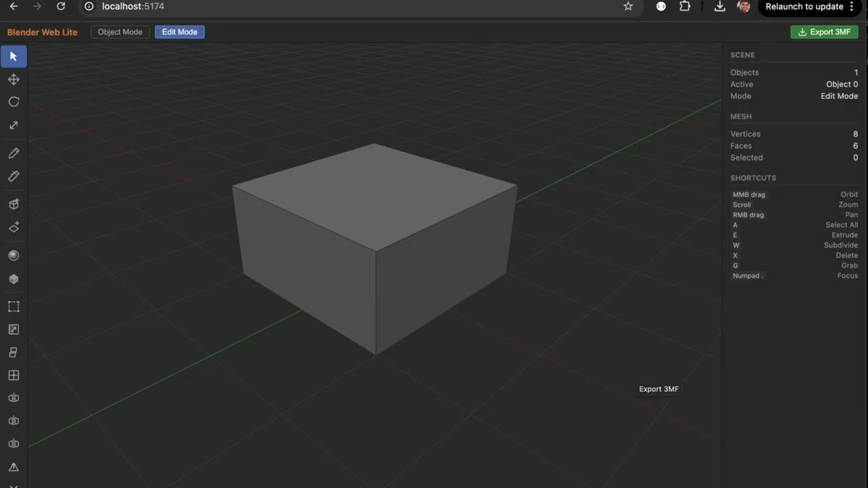Switch to the shaded sphere display icon
This screenshot has width=868, height=488.
[x=14, y=256]
